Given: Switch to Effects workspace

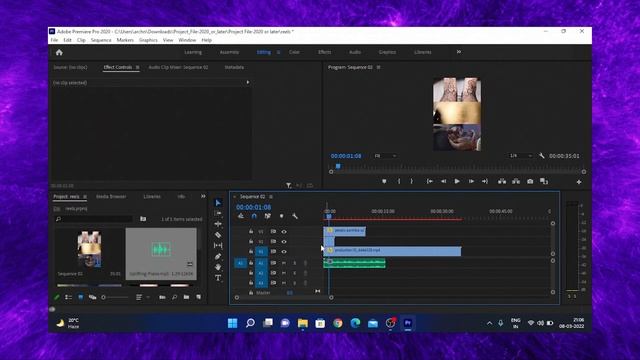Looking at the screenshot, I should [324, 52].
